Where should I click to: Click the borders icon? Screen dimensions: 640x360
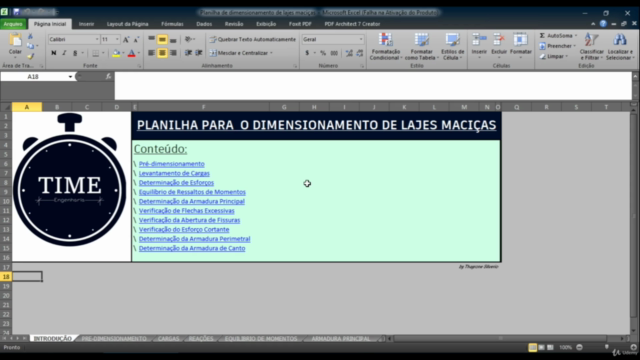point(95,53)
